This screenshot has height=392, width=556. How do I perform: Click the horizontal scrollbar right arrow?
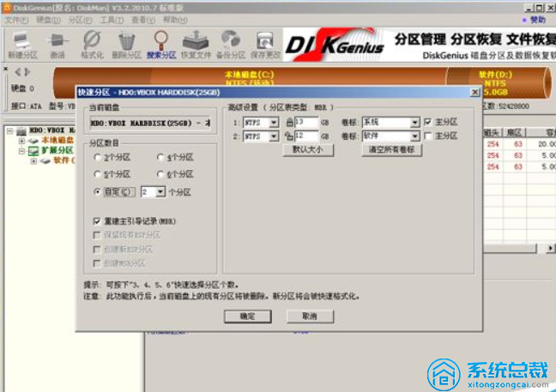tap(550, 248)
